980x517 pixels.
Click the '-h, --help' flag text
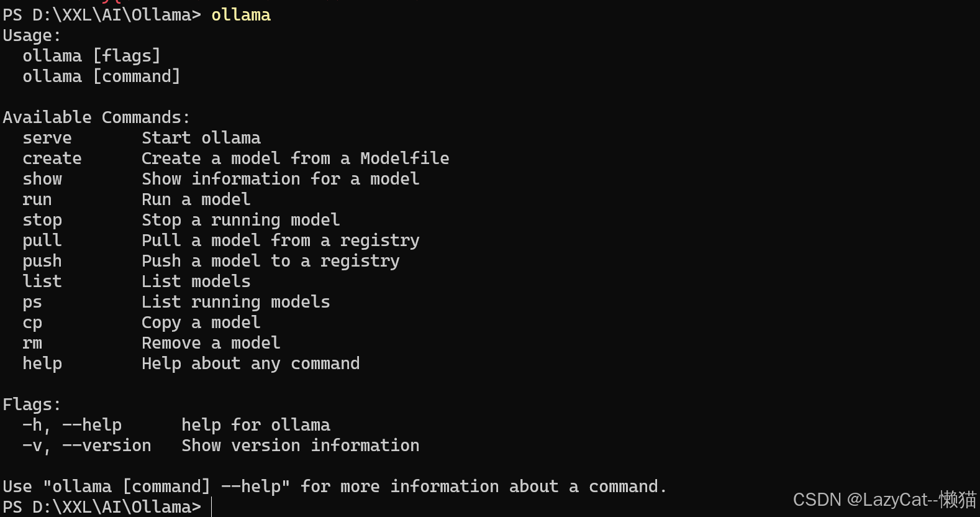click(x=72, y=425)
